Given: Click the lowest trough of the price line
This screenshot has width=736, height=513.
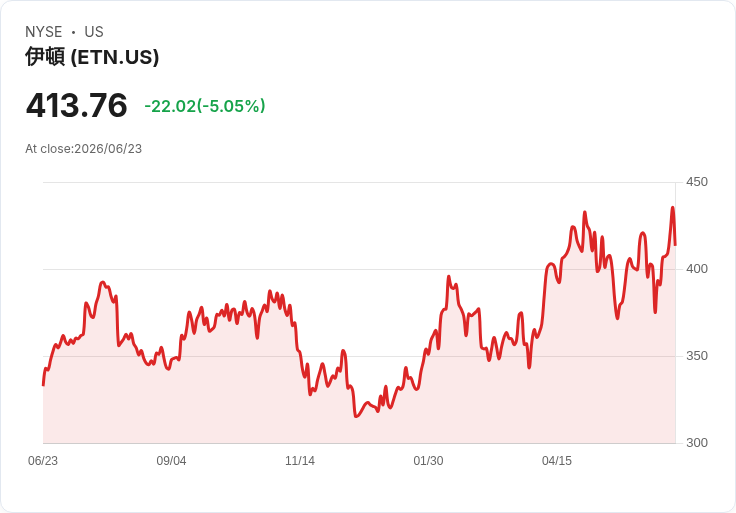Looking at the screenshot, I should [356, 416].
